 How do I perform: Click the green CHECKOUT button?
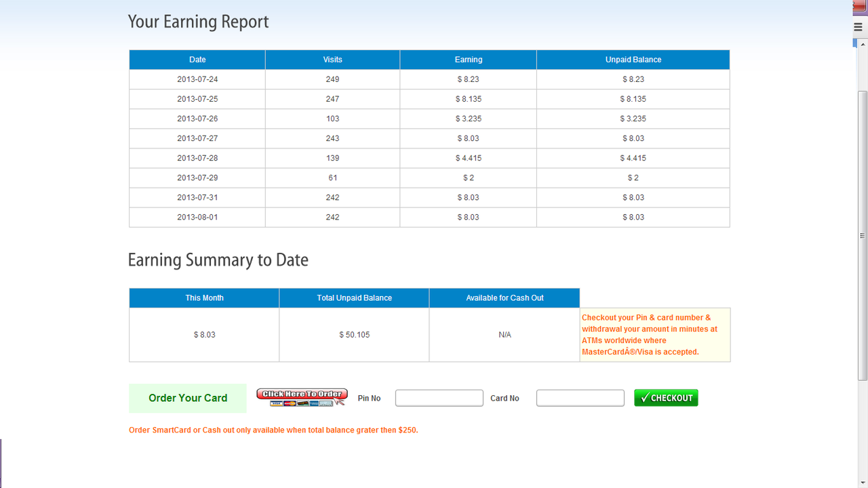666,398
